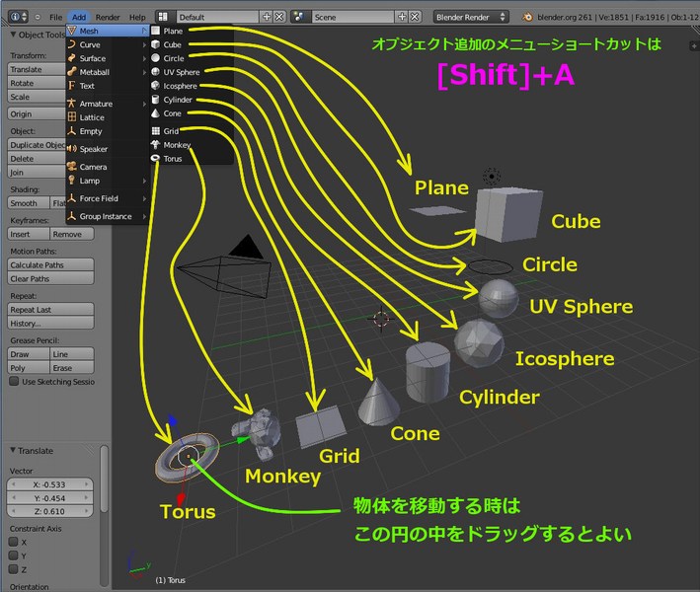Open the File menu
This screenshot has width=700, height=592.
[x=56, y=18]
